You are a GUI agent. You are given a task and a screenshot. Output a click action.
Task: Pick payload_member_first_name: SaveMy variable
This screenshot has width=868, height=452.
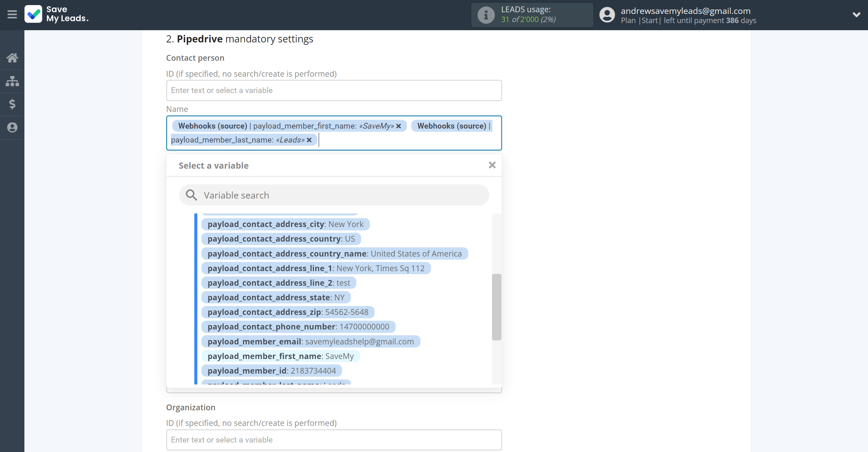pyautogui.click(x=280, y=356)
